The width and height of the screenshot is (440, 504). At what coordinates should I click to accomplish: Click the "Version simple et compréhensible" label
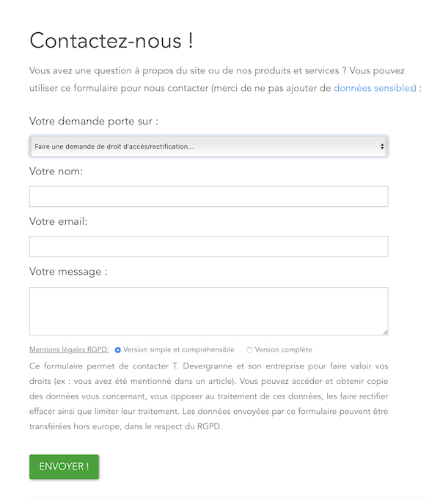tap(179, 349)
